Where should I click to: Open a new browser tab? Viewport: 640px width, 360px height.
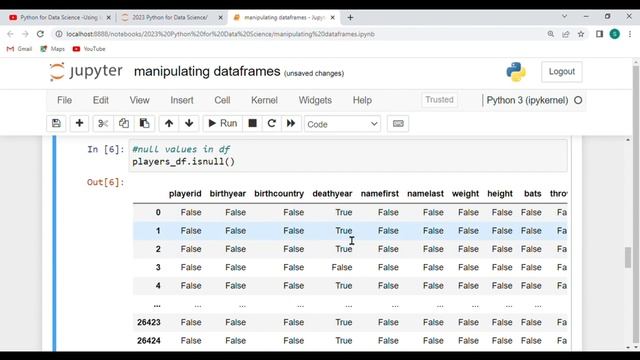coord(350,18)
